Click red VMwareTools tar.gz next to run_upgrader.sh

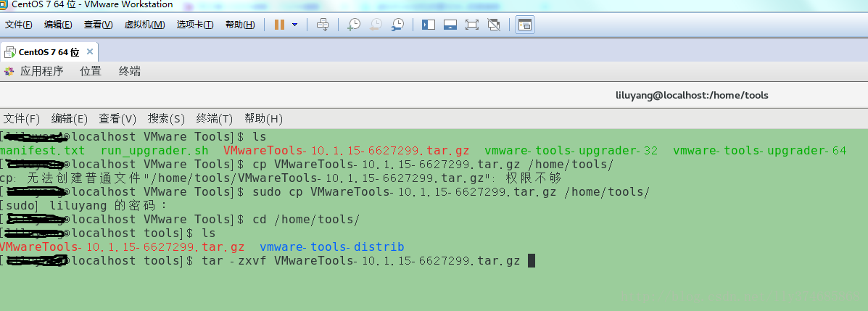(x=347, y=151)
